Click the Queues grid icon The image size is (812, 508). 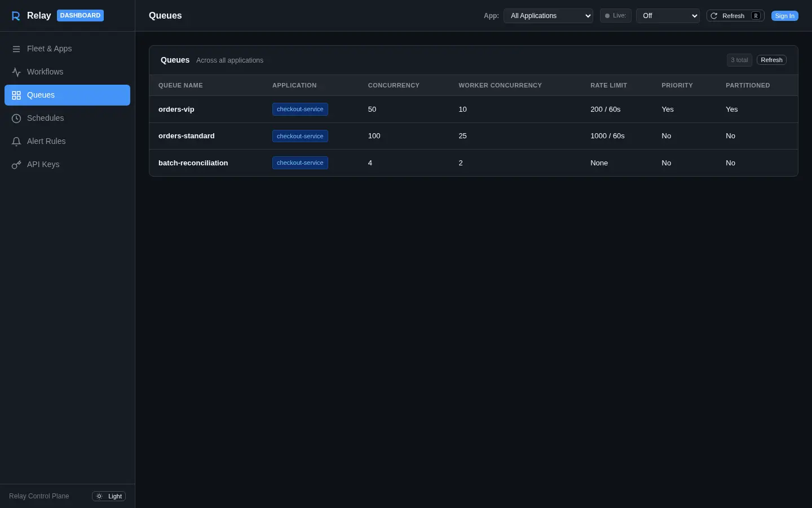pyautogui.click(x=16, y=95)
